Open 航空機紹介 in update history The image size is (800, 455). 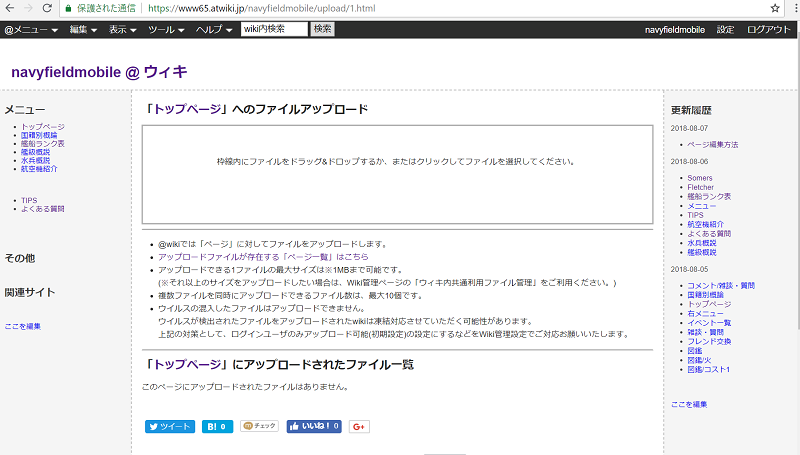point(706,224)
